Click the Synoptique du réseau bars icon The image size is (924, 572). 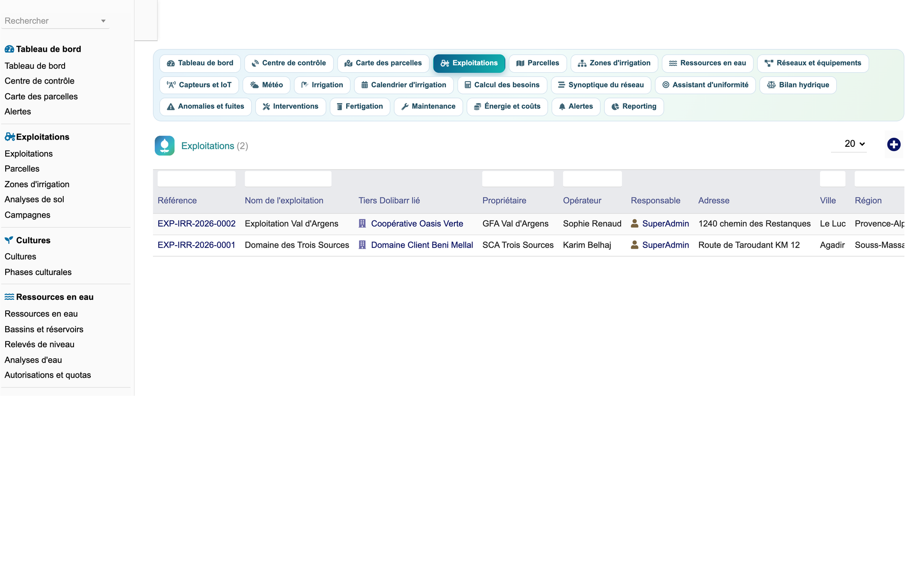561,85
